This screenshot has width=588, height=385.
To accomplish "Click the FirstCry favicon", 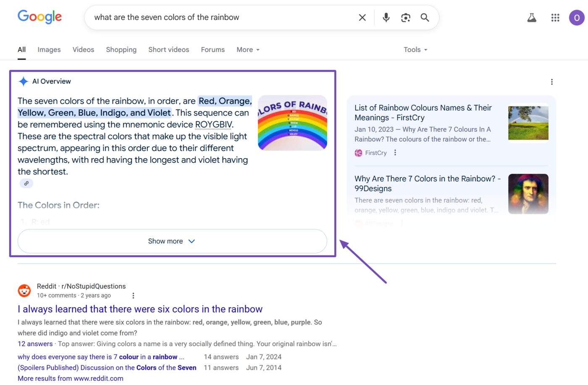I will (x=358, y=153).
